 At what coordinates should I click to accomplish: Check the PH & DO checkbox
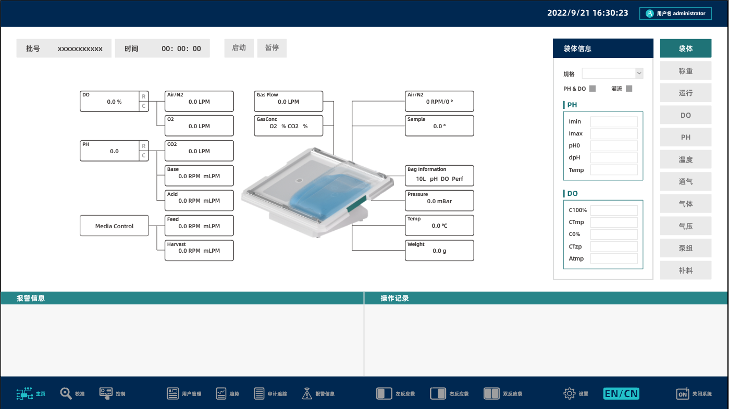(x=593, y=90)
